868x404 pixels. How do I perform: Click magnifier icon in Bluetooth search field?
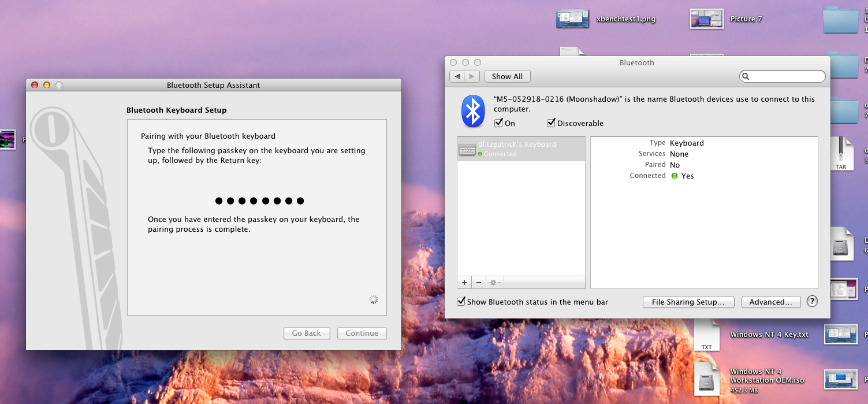(746, 76)
